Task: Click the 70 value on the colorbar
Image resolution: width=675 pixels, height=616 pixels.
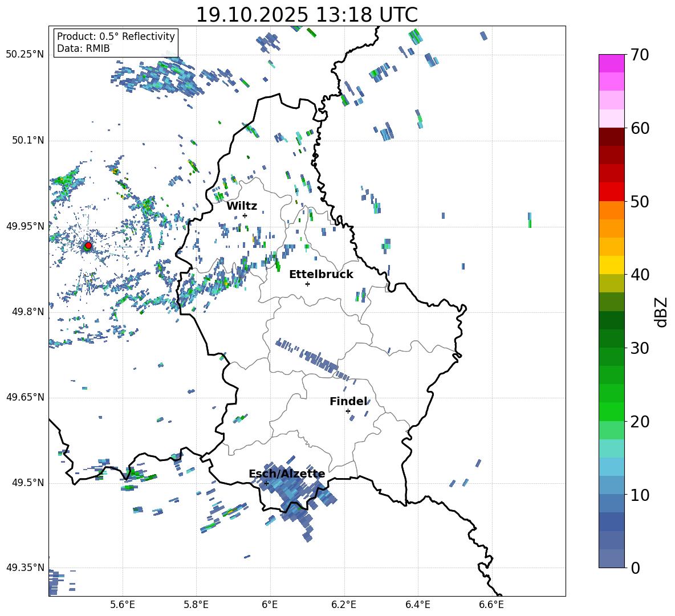Action: point(639,55)
